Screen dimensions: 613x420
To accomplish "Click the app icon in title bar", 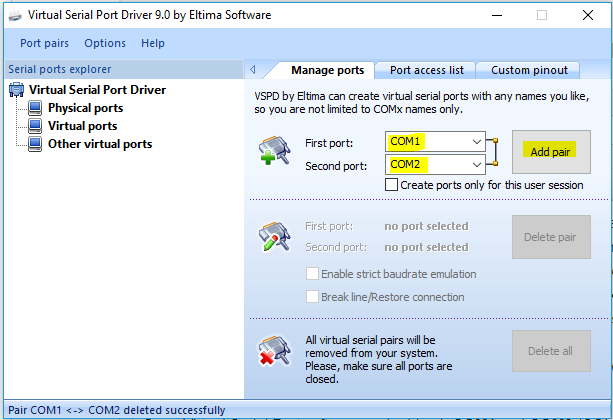I will coord(15,16).
